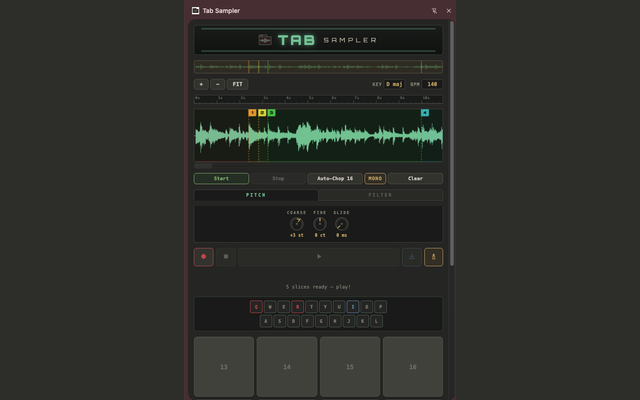Click the A key pad

(x=266, y=321)
